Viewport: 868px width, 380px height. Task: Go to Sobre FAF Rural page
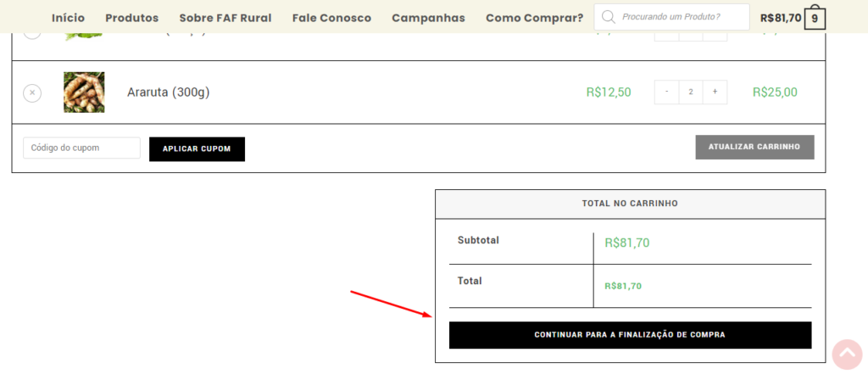pyautogui.click(x=225, y=18)
